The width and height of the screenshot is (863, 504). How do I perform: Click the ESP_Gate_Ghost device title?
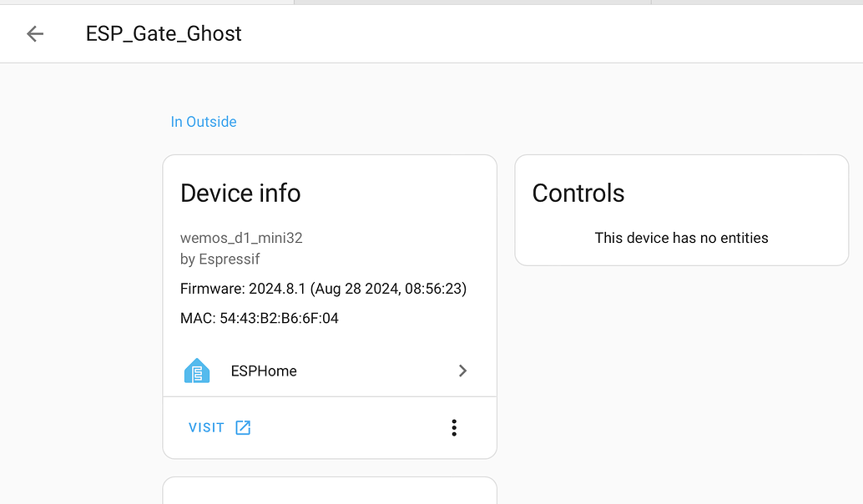click(x=164, y=33)
